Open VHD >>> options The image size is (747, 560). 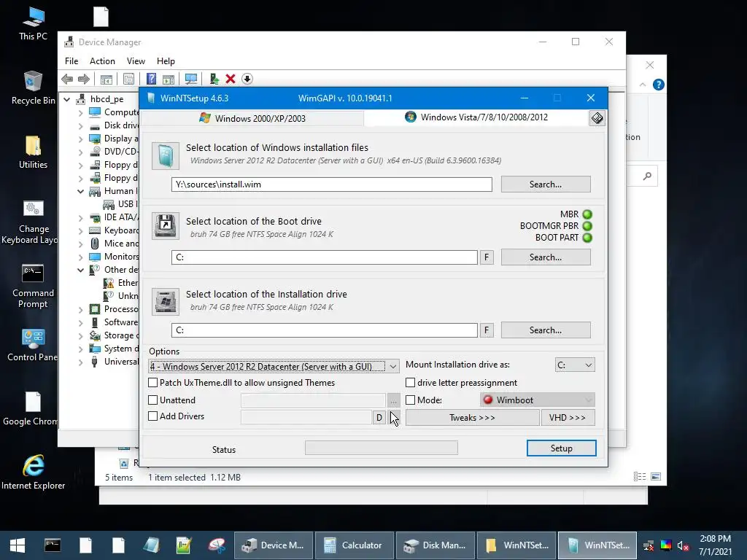click(568, 418)
